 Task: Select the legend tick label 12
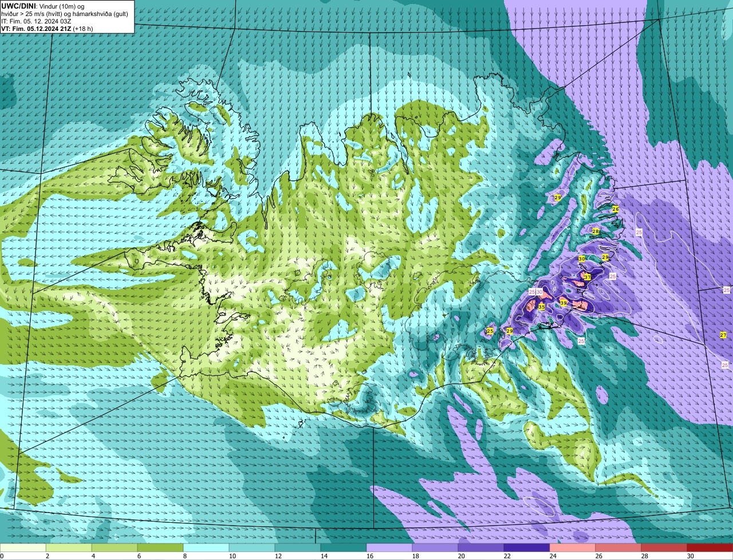278,556
